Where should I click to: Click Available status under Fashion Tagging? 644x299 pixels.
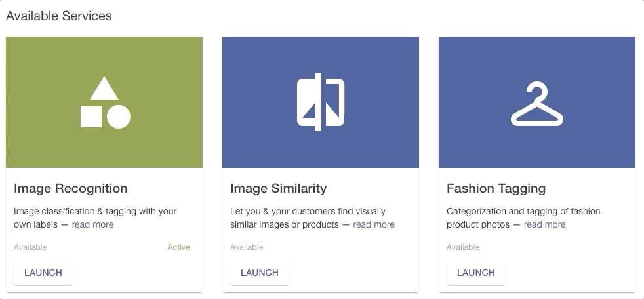click(463, 247)
